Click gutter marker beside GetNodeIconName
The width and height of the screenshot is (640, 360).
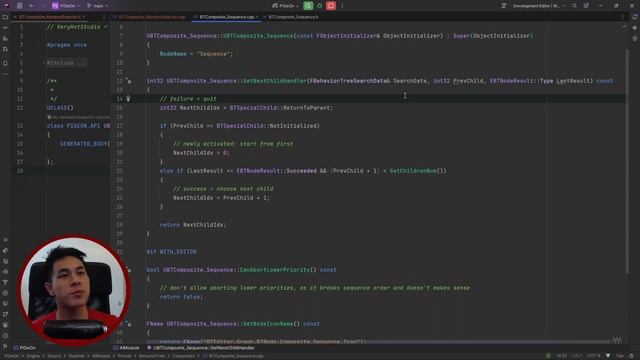129,324
